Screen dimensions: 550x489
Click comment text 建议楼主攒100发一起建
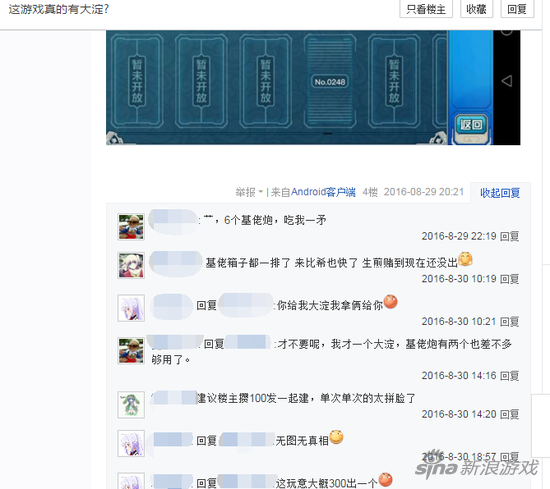tap(253, 398)
